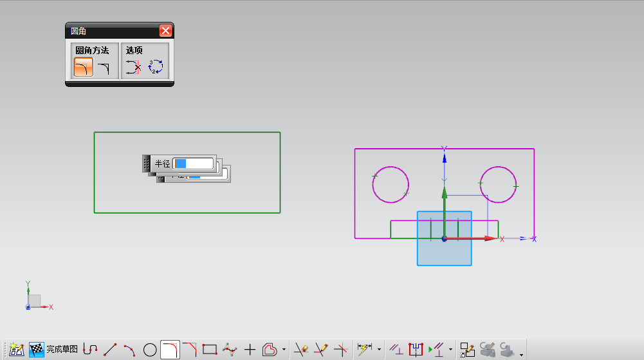The height and width of the screenshot is (360, 644).
Task: Select the Profile sketch tool
Action: (90, 350)
